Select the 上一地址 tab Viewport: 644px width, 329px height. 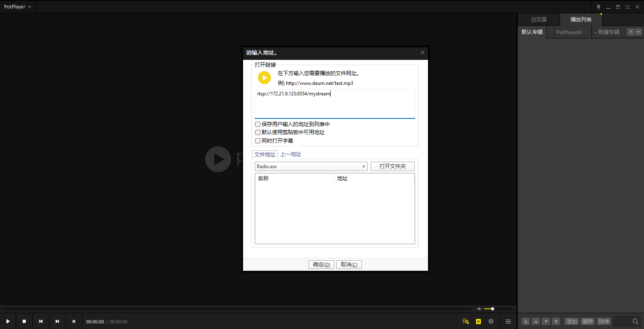(x=291, y=154)
